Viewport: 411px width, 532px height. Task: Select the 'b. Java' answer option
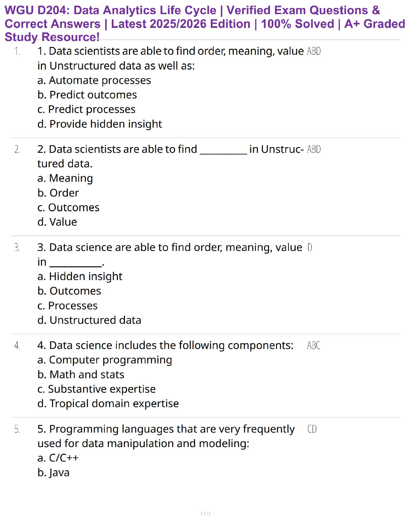[54, 473]
